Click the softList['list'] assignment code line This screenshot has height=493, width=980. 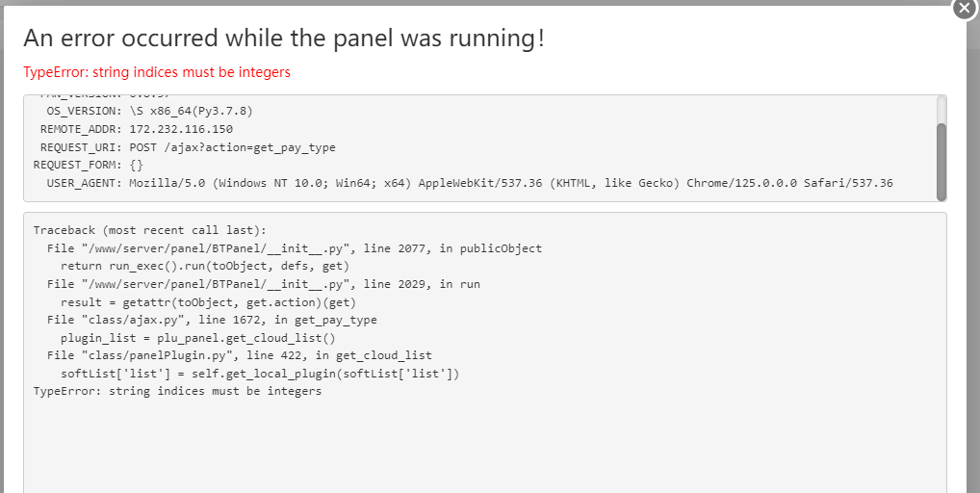(260, 374)
